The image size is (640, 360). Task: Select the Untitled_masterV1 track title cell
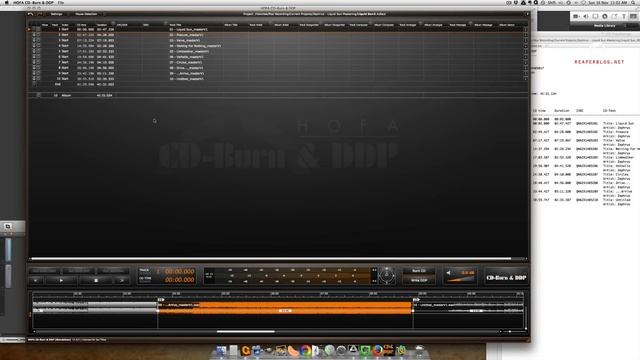coord(187,79)
